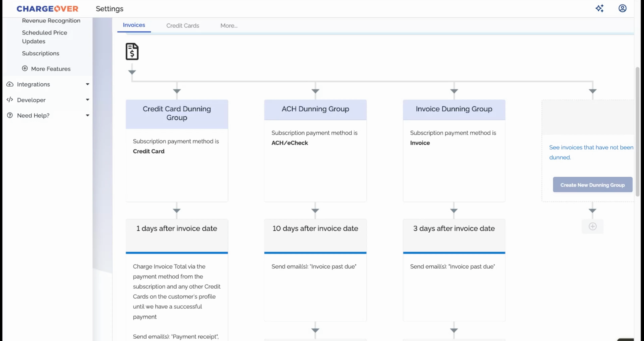
Task: Open the ACH Dunning Group header
Action: (x=315, y=110)
